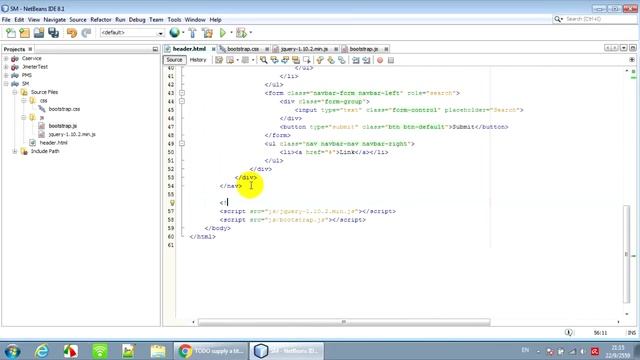Click the notifications icon in status bar
The width and height of the screenshot is (640, 360).
(568, 333)
